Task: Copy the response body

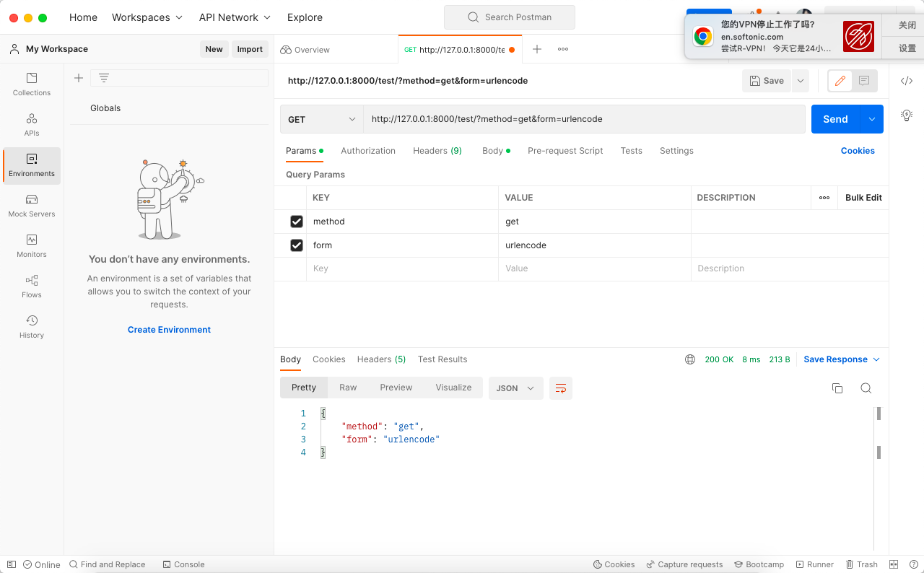Action: click(x=837, y=388)
